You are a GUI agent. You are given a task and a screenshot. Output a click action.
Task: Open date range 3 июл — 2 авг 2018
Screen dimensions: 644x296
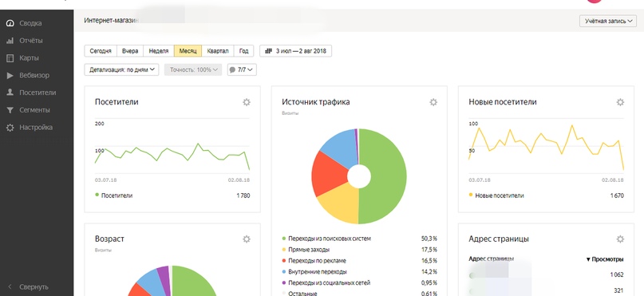[296, 51]
